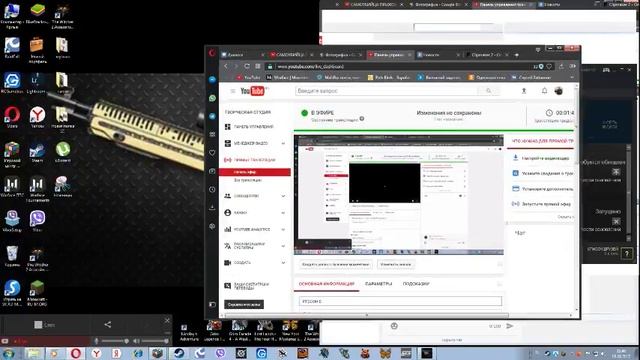Click the search magnifier button on YouTube
Viewport: 640px width, 360px height.
[x=488, y=91]
